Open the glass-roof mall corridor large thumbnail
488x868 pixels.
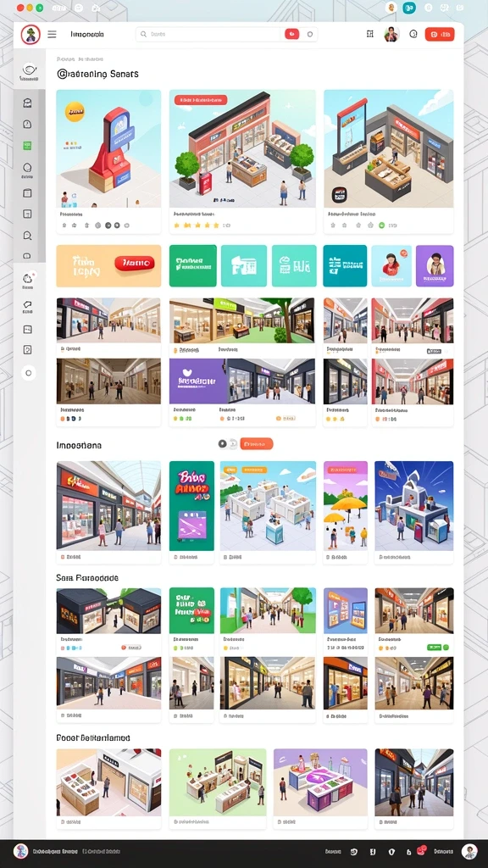[108, 505]
